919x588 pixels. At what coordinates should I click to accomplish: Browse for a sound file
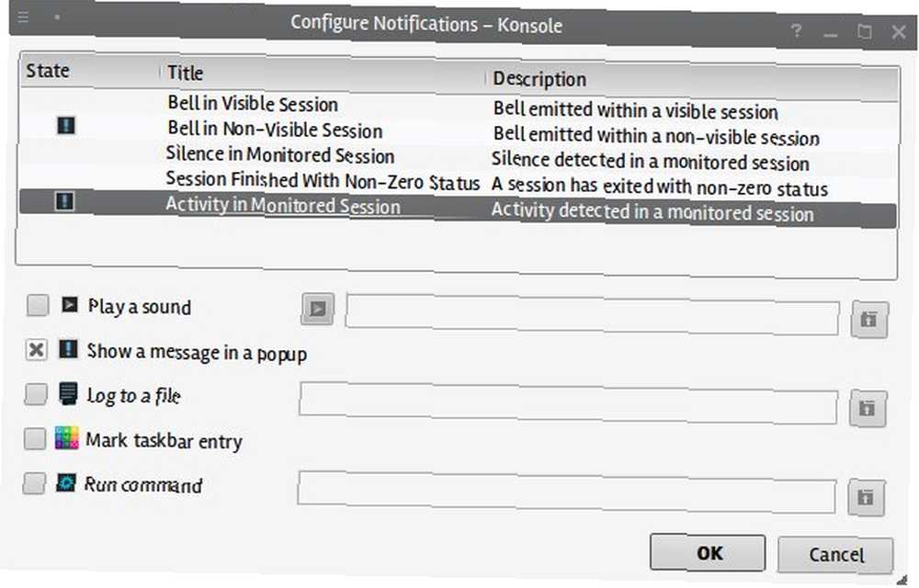(869, 320)
